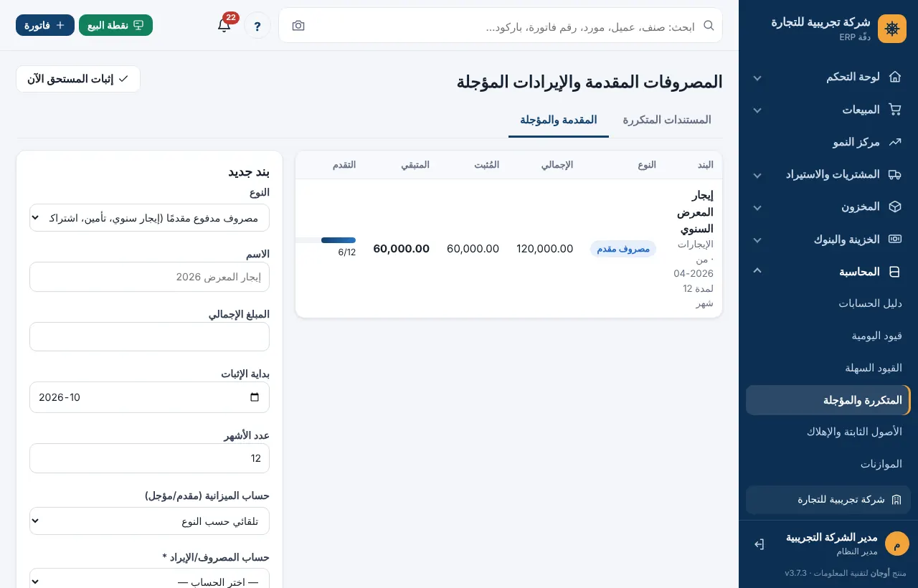Viewport: 918px width, 588px height.
Task: Expand the لوحة التحكم menu chevron
Action: point(757,77)
